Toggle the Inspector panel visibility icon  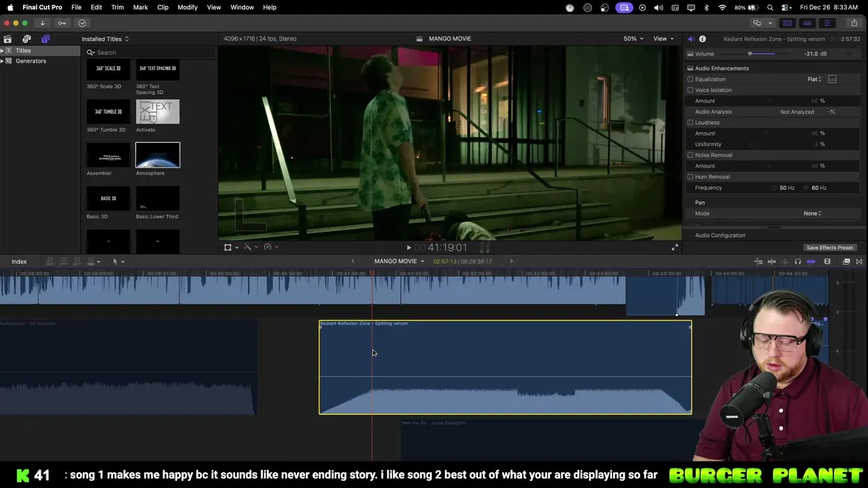(827, 23)
